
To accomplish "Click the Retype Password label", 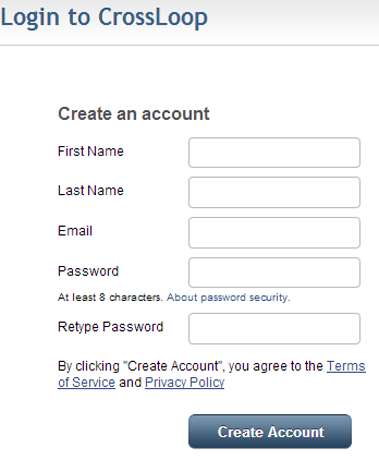I will [111, 327].
